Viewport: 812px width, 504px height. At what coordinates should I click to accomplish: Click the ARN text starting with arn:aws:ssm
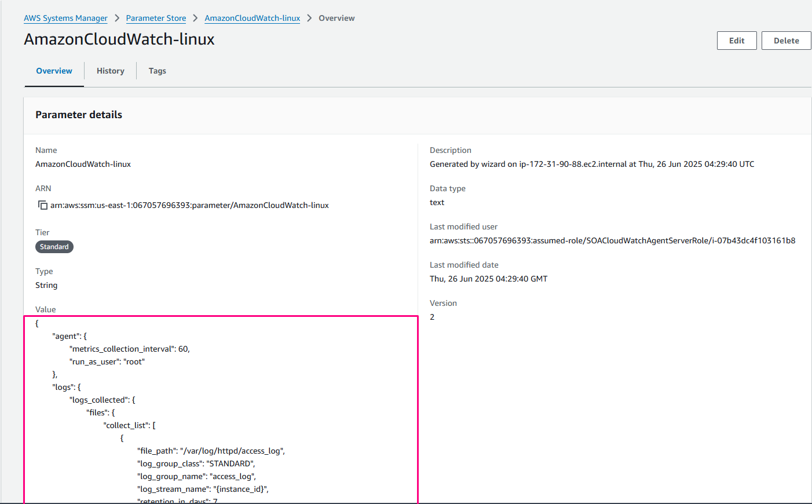pyautogui.click(x=189, y=205)
